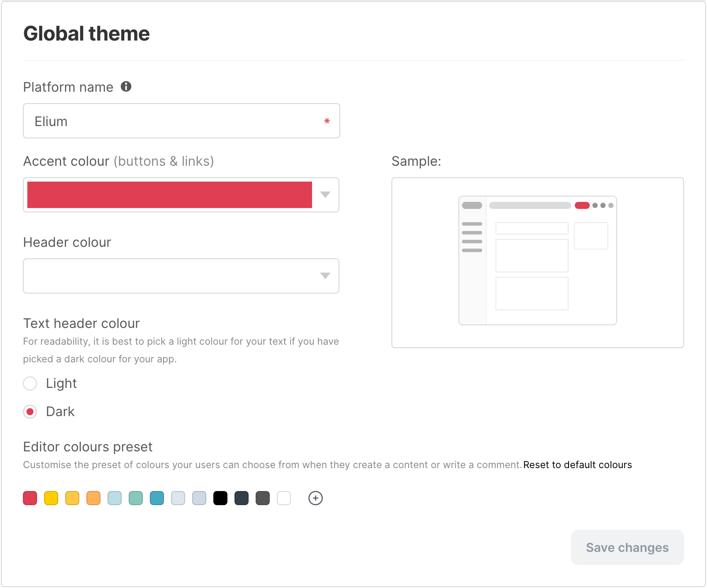Screen dimensions: 707x588
Task: Click the Sample: label
Action: coord(416,161)
